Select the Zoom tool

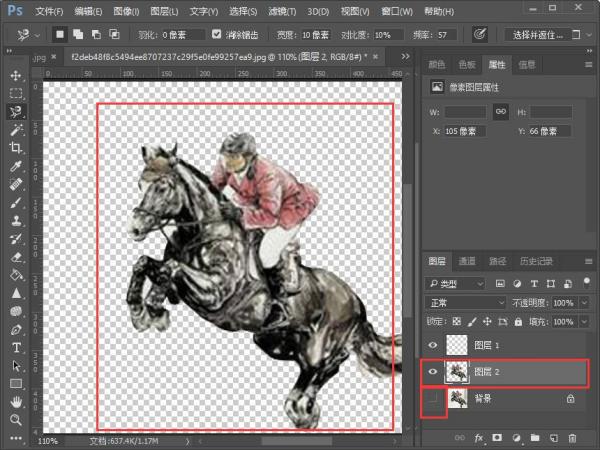[x=16, y=420]
